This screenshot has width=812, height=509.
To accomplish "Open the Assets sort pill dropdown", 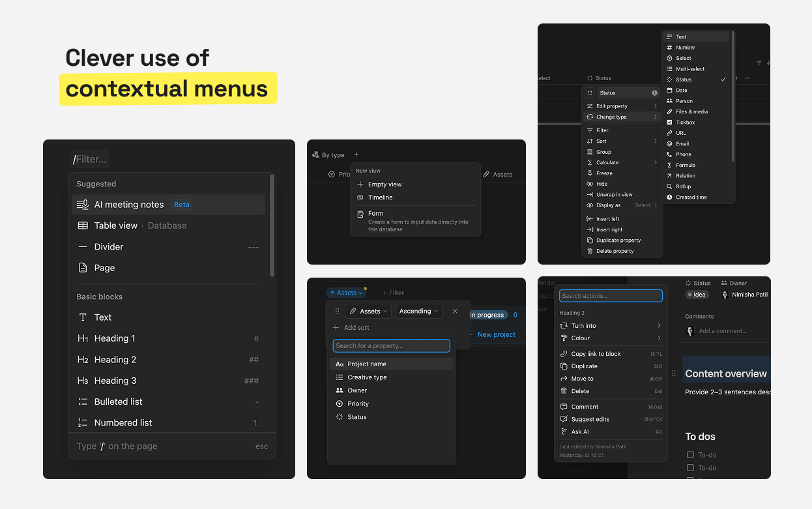I will pyautogui.click(x=346, y=293).
